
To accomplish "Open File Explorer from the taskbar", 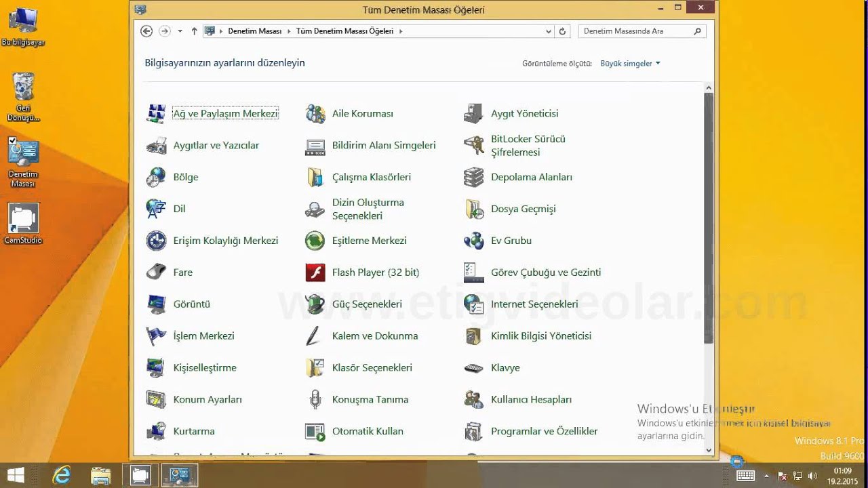I will (101, 475).
